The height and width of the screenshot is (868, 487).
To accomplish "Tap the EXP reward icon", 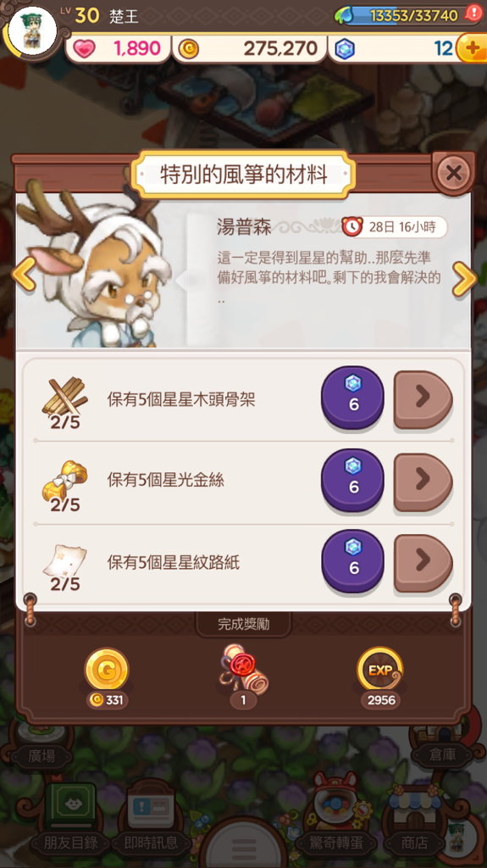I will click(380, 670).
